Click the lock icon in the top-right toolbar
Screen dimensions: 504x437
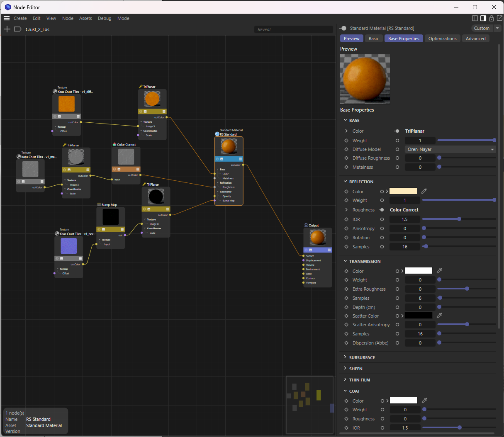coord(492,18)
